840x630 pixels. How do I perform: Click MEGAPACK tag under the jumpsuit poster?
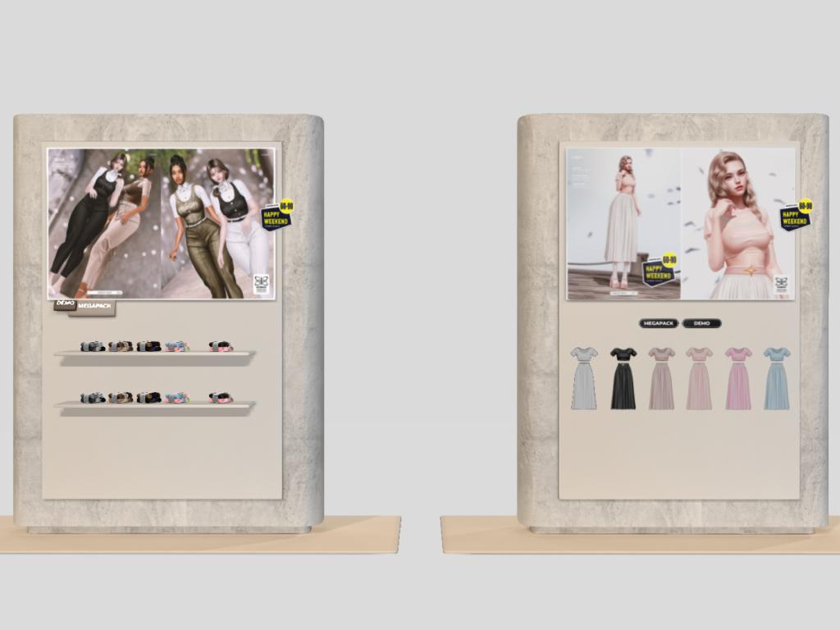click(x=96, y=308)
